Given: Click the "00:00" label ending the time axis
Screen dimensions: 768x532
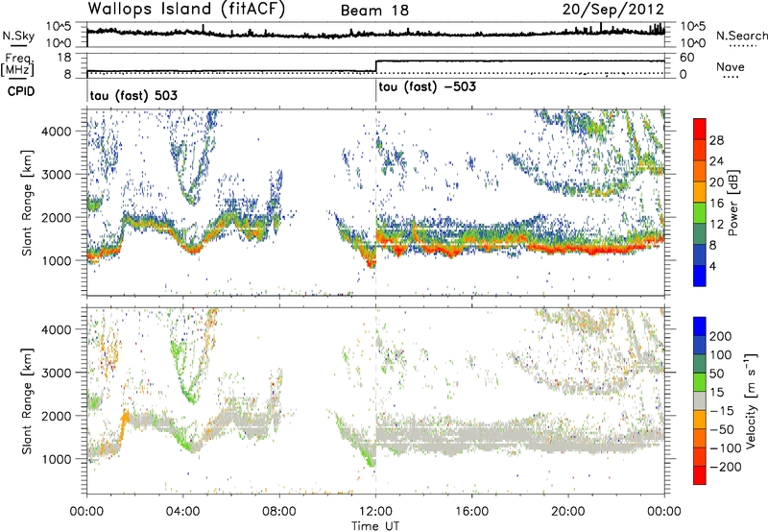Looking at the screenshot, I should click(x=664, y=512).
